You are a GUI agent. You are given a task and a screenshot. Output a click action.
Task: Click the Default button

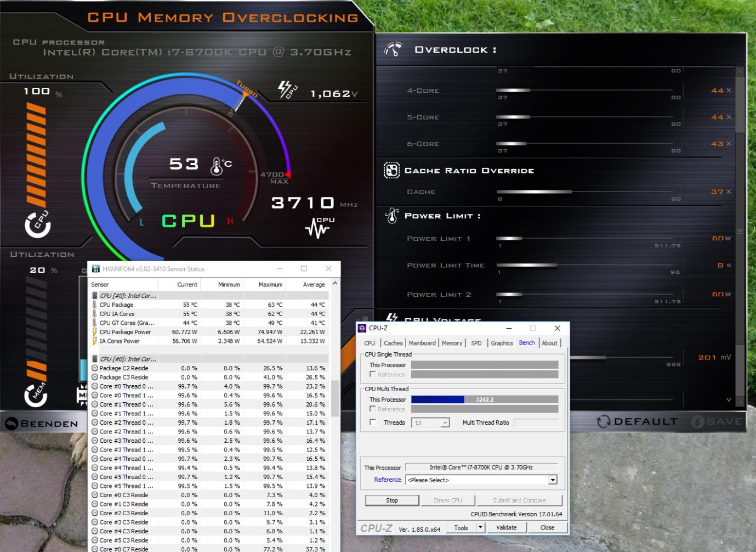(637, 421)
